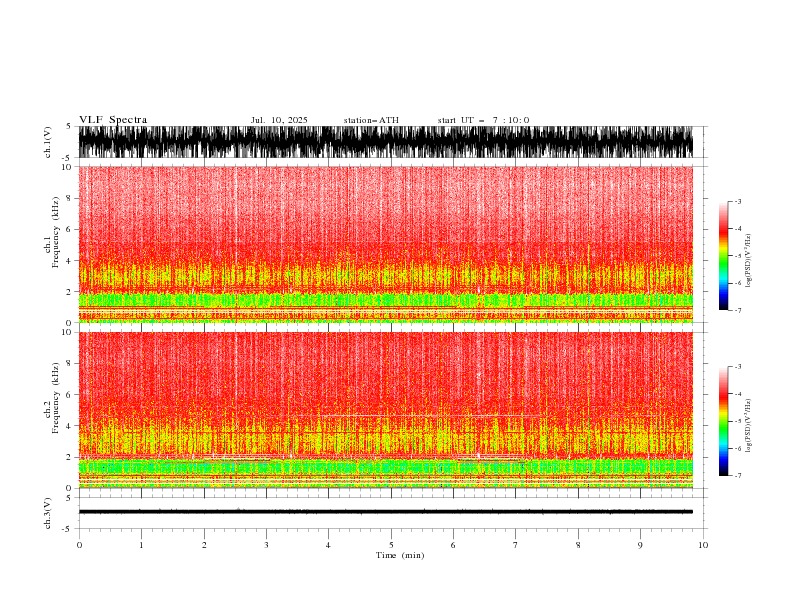The height and width of the screenshot is (612, 792).
Task: Click the "4" tick on the time axis
Action: [328, 545]
